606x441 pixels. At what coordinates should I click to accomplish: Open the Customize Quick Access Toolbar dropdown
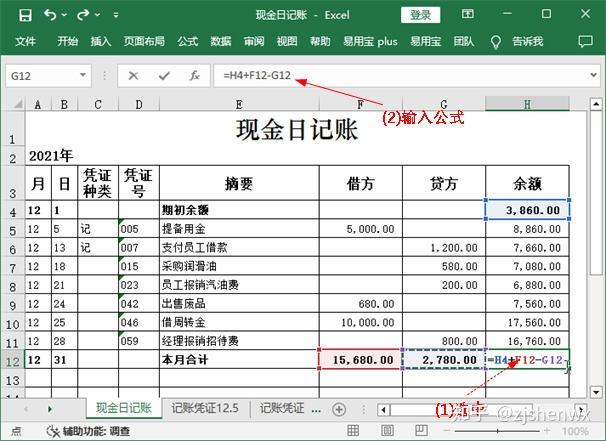(118, 15)
